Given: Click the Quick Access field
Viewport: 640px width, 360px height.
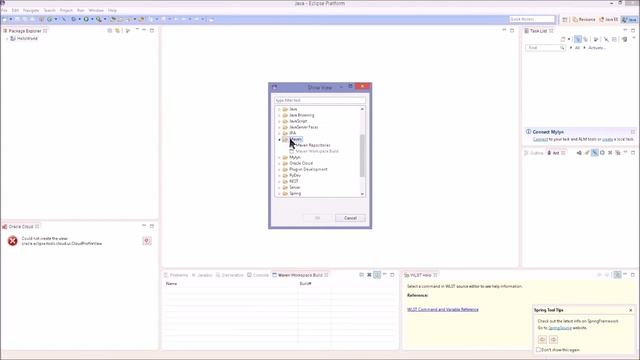Looking at the screenshot, I should coord(532,19).
